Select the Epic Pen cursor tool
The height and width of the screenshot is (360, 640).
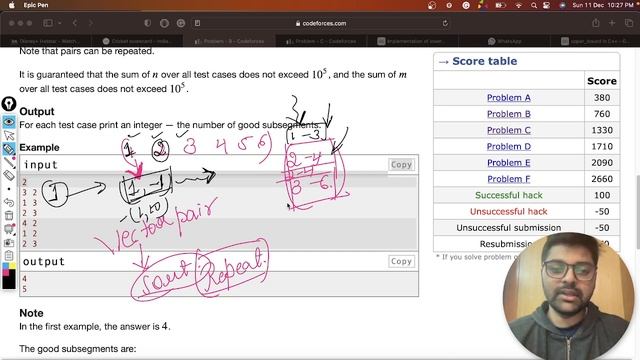tap(9, 135)
